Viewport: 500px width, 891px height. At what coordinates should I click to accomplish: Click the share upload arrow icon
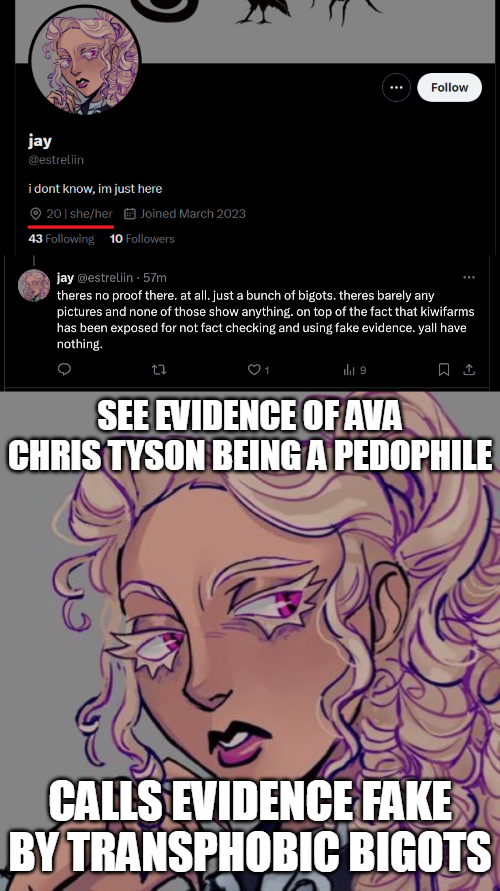469,370
